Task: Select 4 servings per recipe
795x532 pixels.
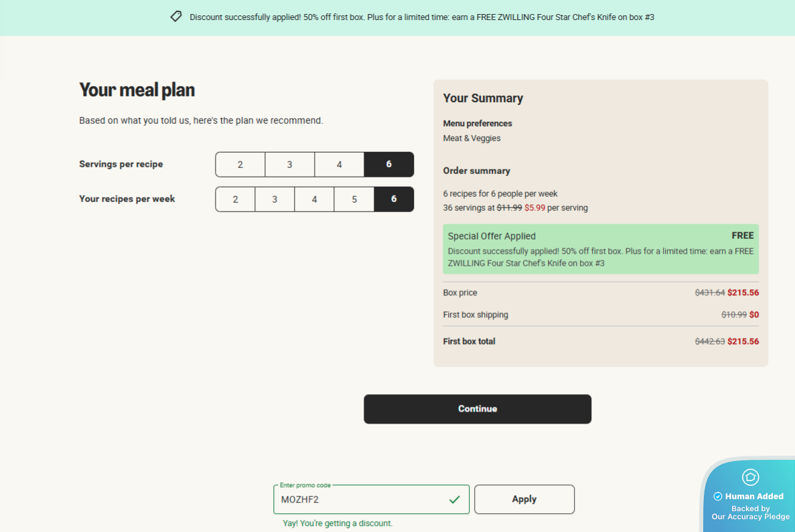Action: point(339,165)
